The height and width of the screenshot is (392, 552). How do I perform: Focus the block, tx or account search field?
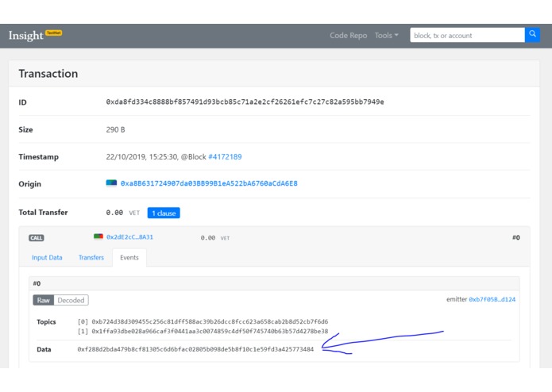pos(467,35)
